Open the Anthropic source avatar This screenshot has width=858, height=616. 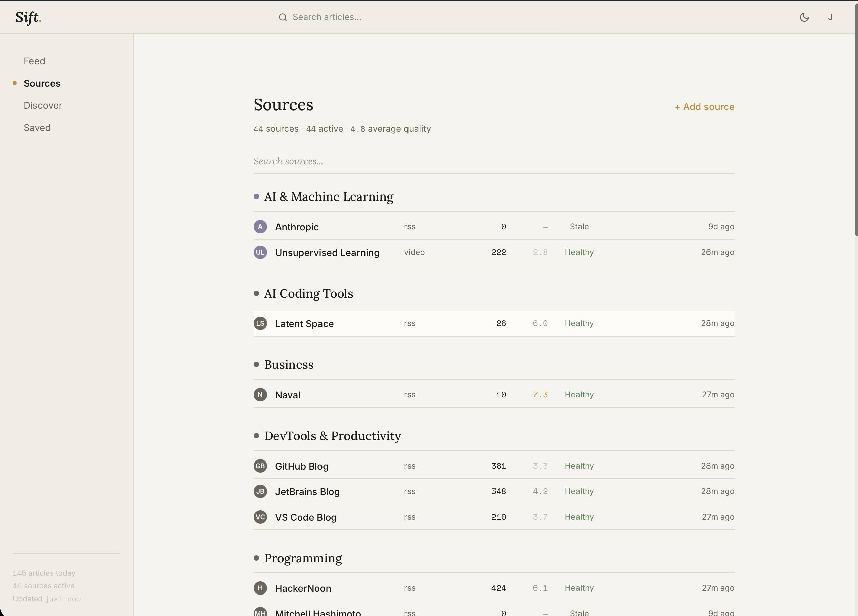[260, 226]
